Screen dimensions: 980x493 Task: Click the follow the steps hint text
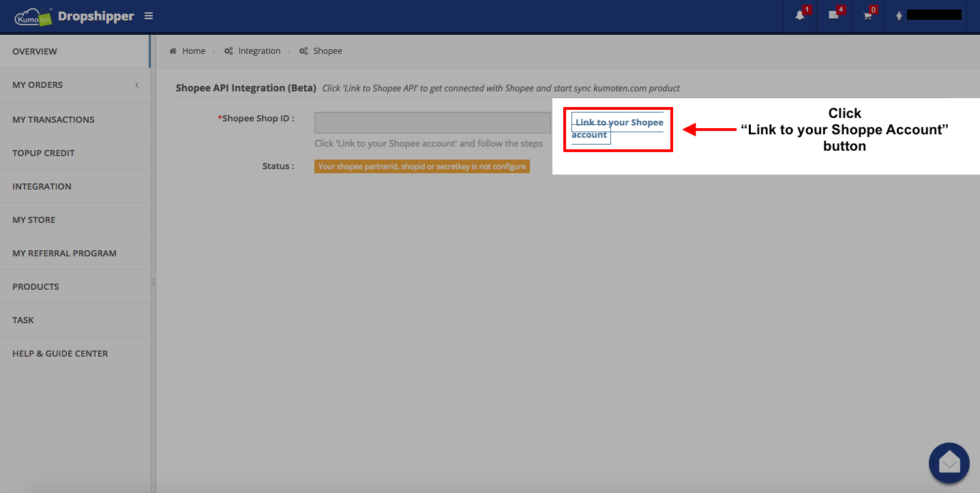(429, 144)
